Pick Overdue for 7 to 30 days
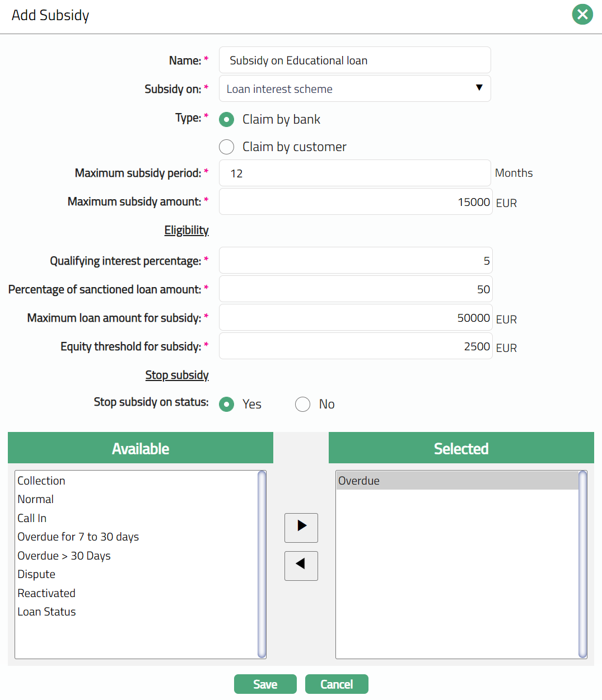Screen dimensions: 602x700 coord(78,537)
